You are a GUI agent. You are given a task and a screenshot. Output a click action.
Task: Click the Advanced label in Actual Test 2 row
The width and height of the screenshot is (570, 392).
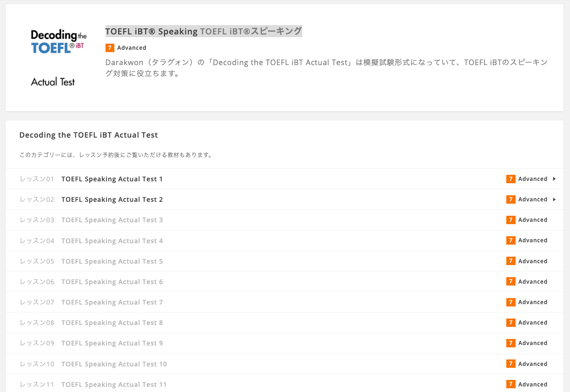pos(533,199)
